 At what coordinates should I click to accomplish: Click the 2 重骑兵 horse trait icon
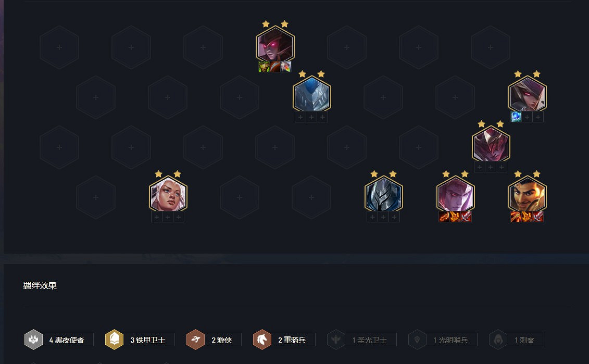[x=262, y=340]
